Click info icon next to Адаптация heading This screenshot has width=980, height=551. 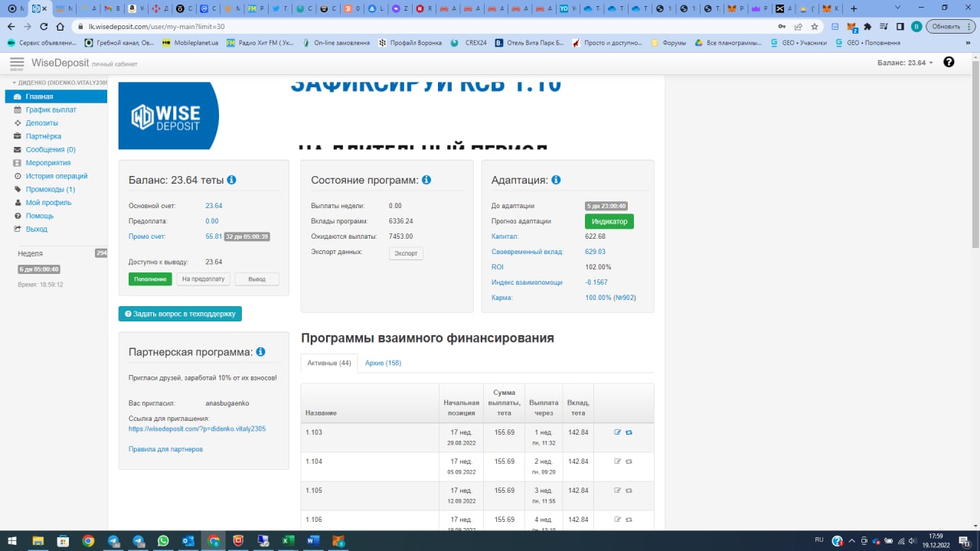pos(556,180)
